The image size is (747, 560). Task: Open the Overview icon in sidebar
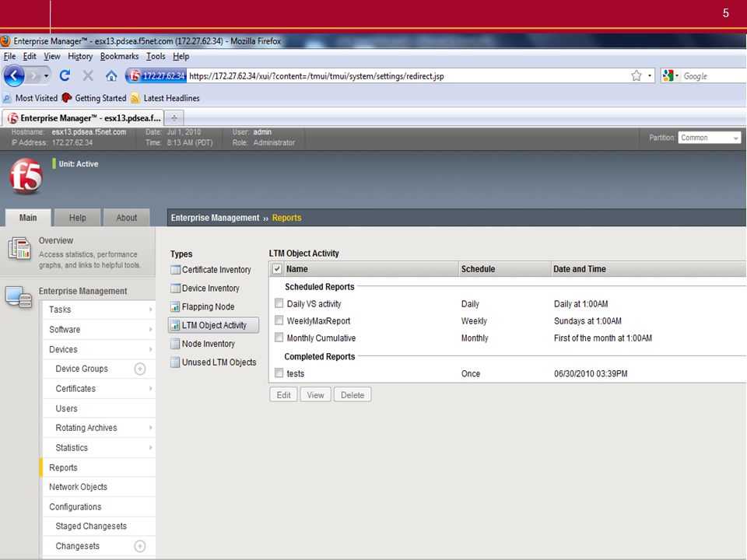point(19,249)
